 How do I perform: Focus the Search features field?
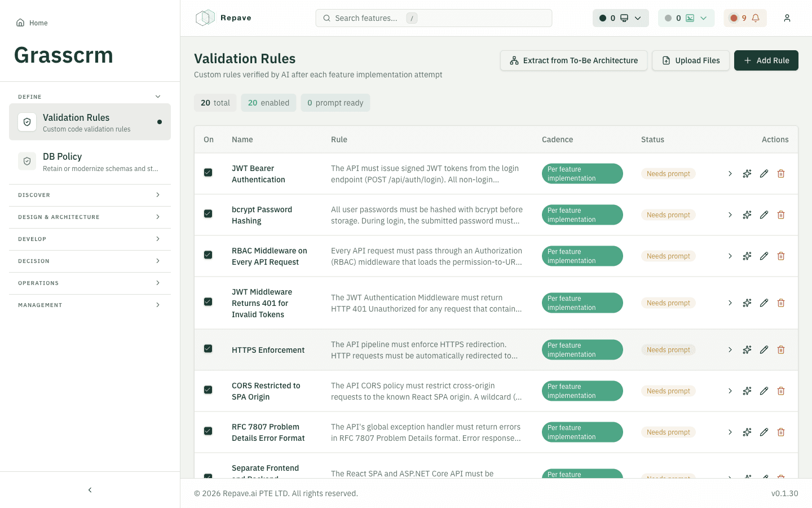(434, 18)
